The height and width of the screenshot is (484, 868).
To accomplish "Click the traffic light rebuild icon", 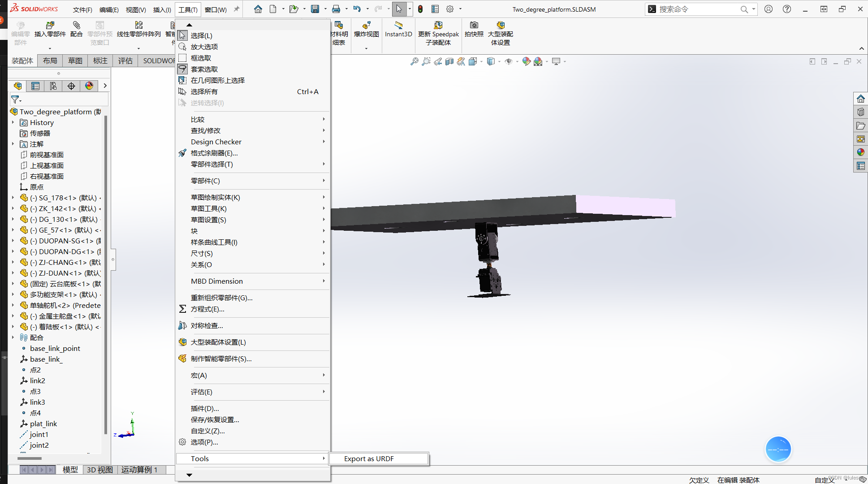I will click(x=420, y=9).
